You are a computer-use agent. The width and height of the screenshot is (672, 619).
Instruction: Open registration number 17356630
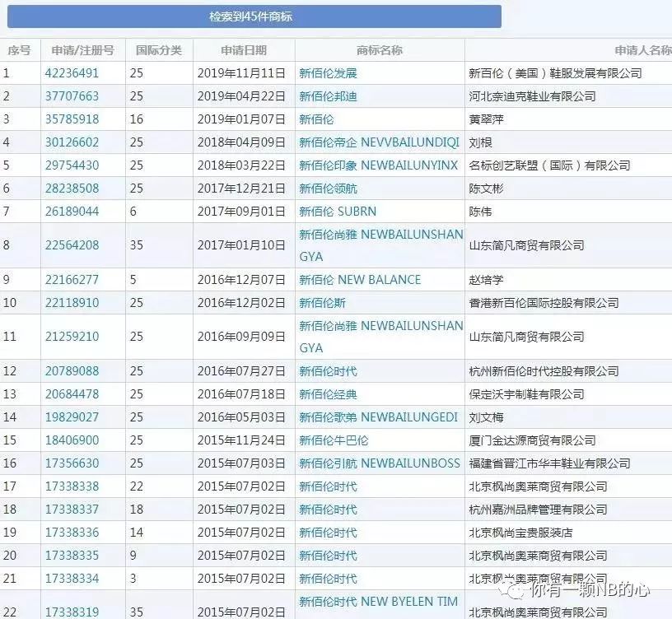(x=72, y=463)
